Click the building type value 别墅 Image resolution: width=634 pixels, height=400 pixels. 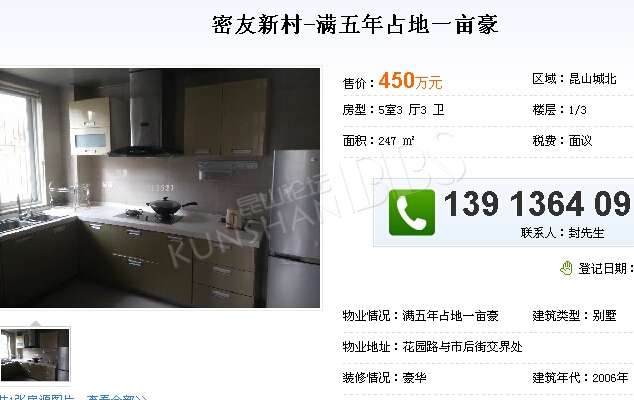point(604,315)
